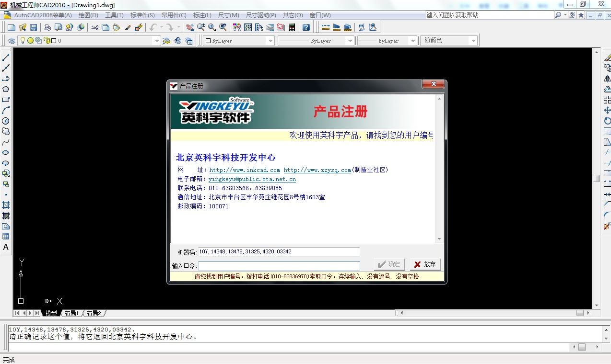Image resolution: width=611 pixels, height=364 pixels.
Task: Close the 产品注册 dialog
Action: click(x=434, y=84)
